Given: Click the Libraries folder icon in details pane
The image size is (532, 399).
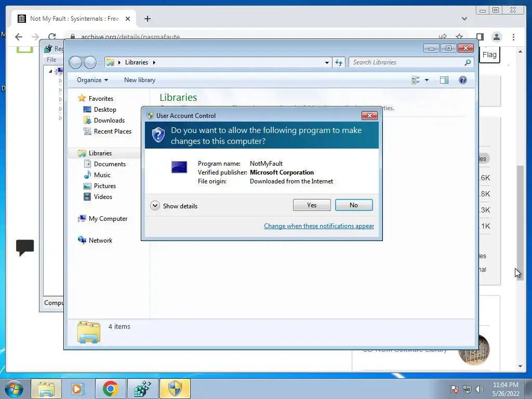Looking at the screenshot, I should click(x=89, y=332).
